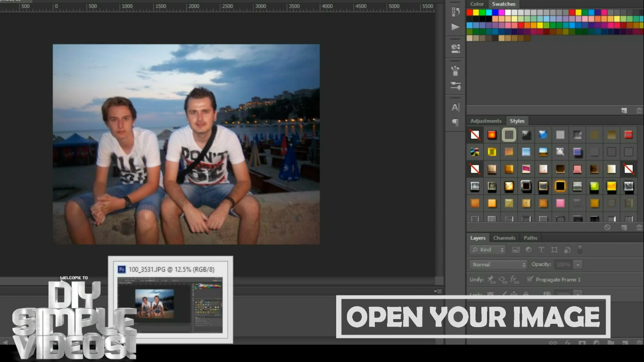Apply the yellow frame style
Image resolution: width=644 pixels, height=362 pixels.
tap(492, 152)
